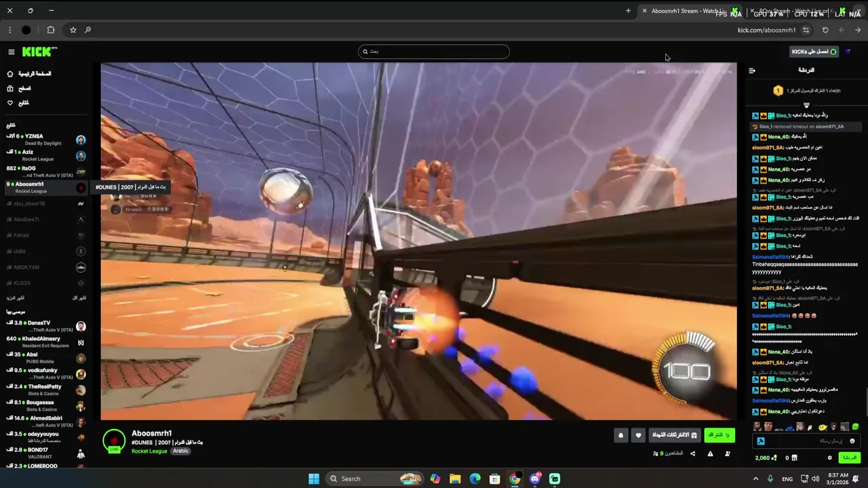The height and width of the screenshot is (488, 868).
Task: Report stream with warning triangle icon
Action: [x=710, y=453]
